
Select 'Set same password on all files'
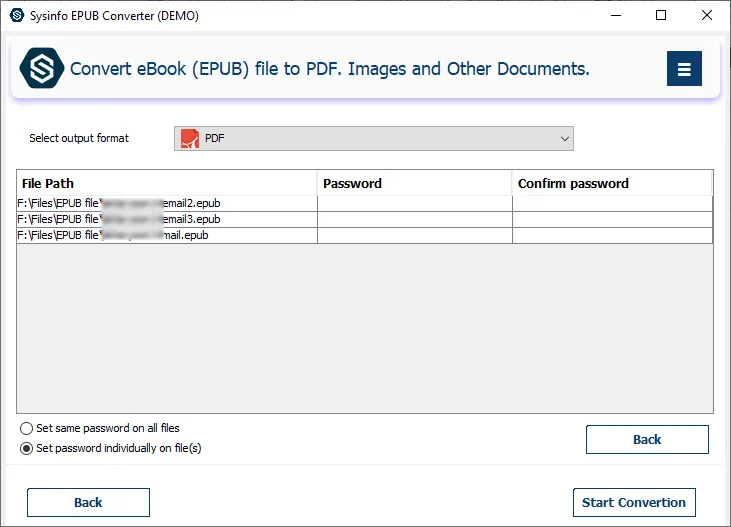26,428
